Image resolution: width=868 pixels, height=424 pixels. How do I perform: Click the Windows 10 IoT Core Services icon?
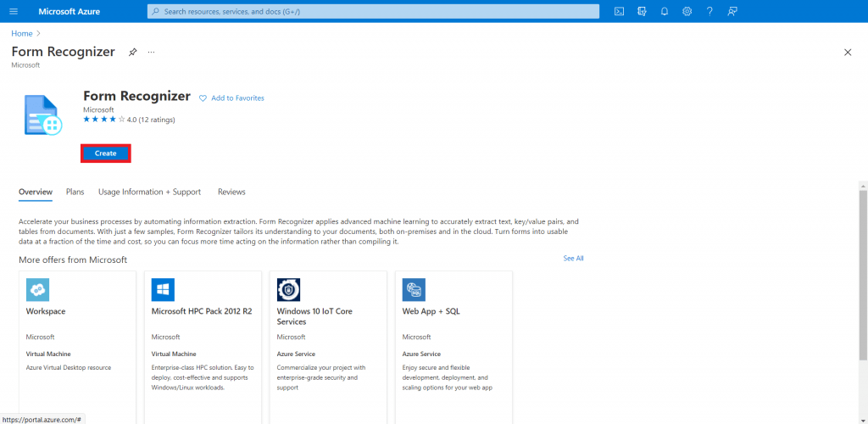pyautogui.click(x=288, y=289)
